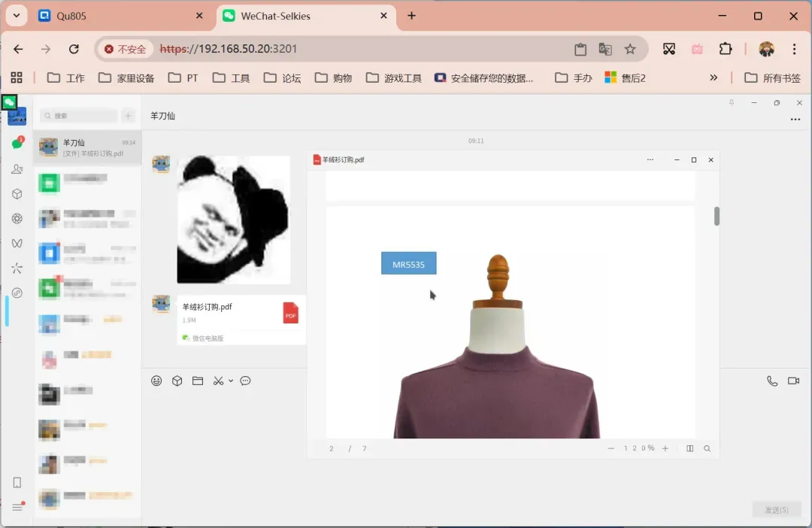
Task: Toggle two-page layout in the PDF viewer
Action: click(689, 448)
